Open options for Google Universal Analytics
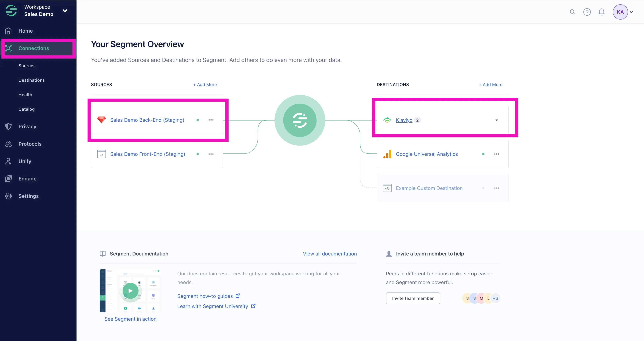 [496, 154]
